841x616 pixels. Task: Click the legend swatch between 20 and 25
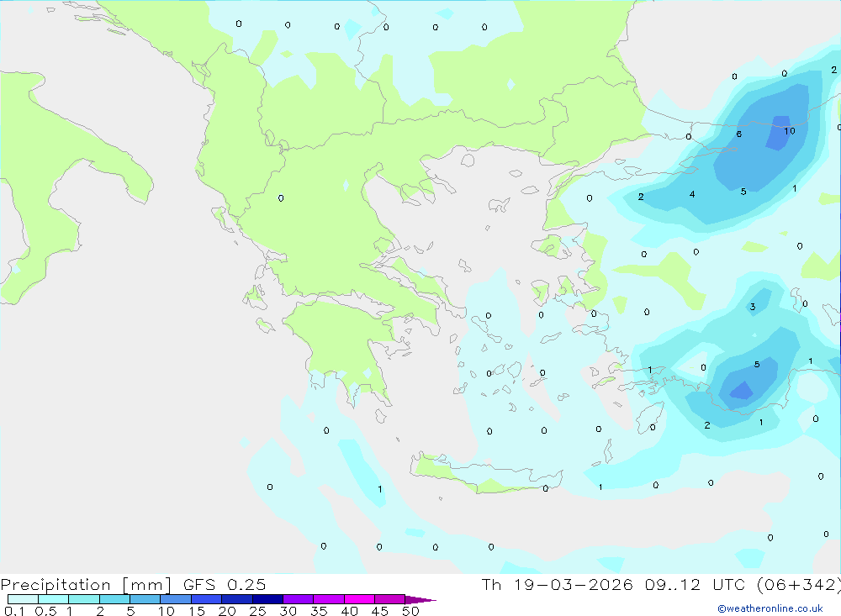point(236,599)
